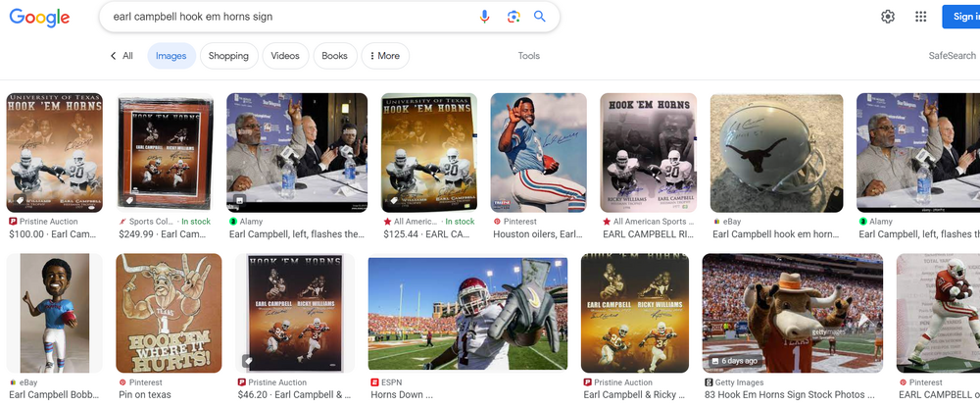Image resolution: width=980 pixels, height=407 pixels.
Task: Expand the More filters dropdown
Action: 384,56
